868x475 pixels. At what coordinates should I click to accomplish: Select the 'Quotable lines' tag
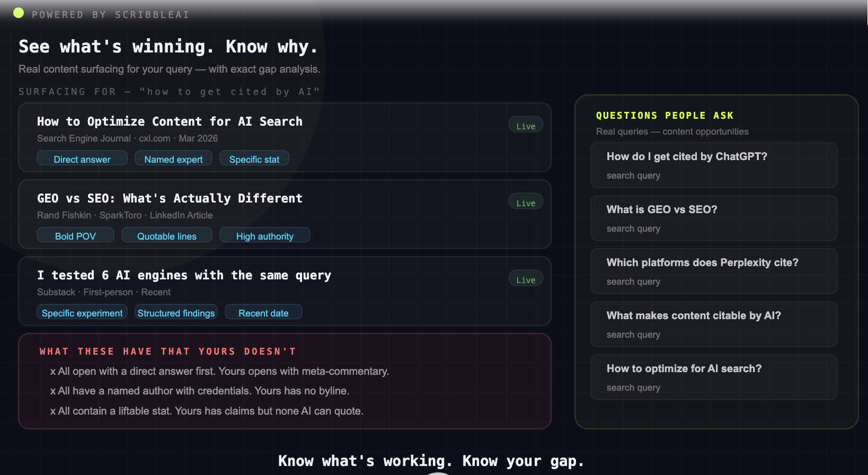[x=167, y=235]
